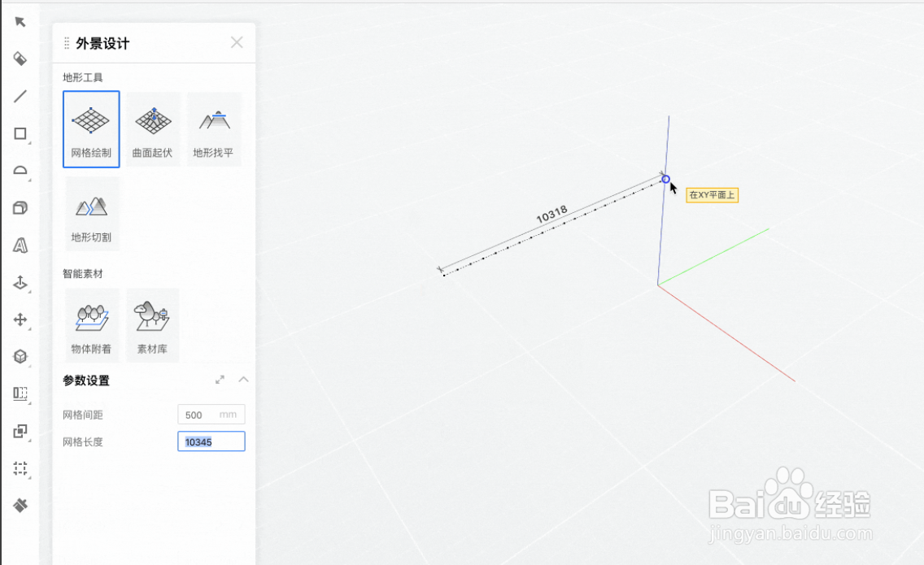Activate the push-pull tool
This screenshot has width=924, height=565.
pyautogui.click(x=20, y=282)
